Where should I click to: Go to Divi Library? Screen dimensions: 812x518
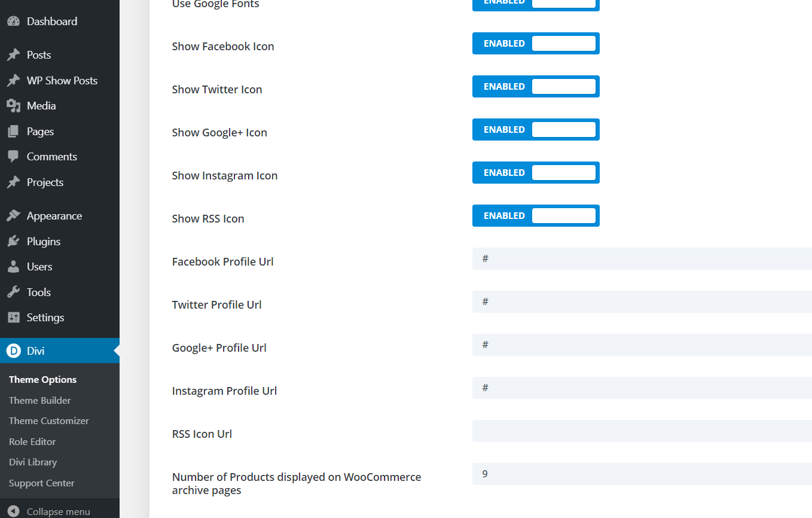pyautogui.click(x=33, y=462)
